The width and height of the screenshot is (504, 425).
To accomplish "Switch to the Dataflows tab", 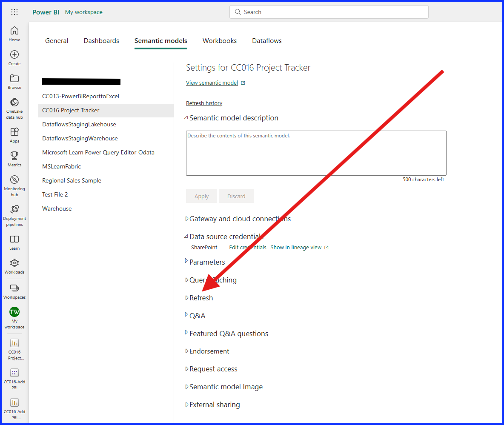I will pos(267,41).
